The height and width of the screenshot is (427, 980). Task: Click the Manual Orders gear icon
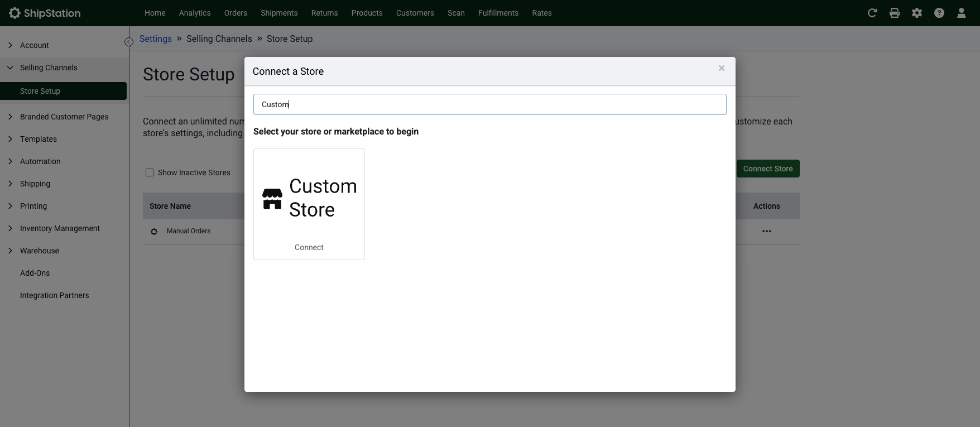tap(154, 231)
